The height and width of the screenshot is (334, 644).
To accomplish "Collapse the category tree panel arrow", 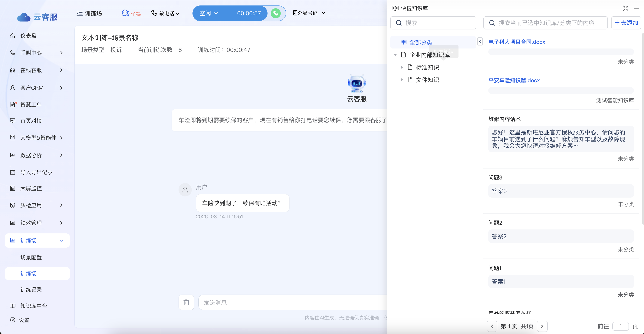I will click(x=480, y=42).
